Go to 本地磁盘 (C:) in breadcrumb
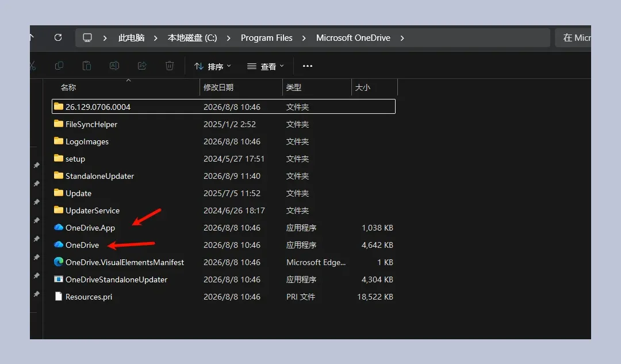This screenshot has height=364, width=621. [x=192, y=38]
